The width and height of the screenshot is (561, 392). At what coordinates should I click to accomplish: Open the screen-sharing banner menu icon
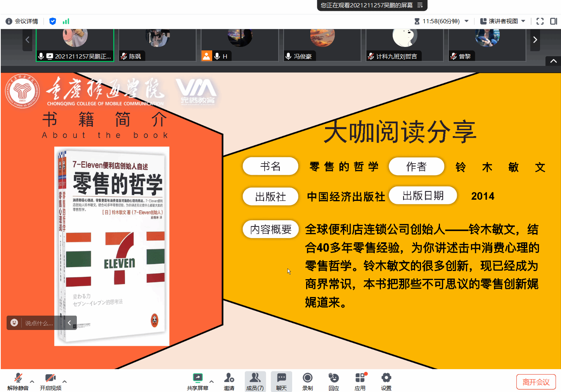pos(420,5)
